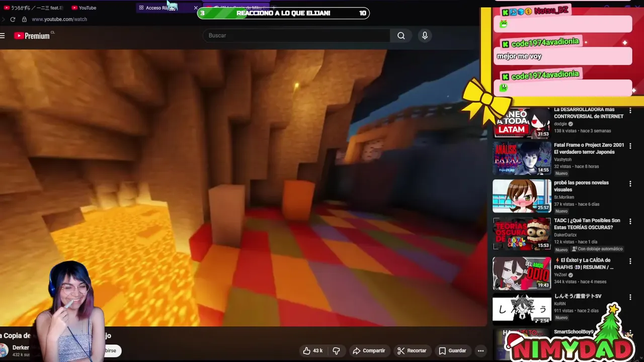The height and width of the screenshot is (362, 644).
Task: Open La DESARROLLADORA mas CONTROVERSIAL video title
Action: click(x=589, y=113)
